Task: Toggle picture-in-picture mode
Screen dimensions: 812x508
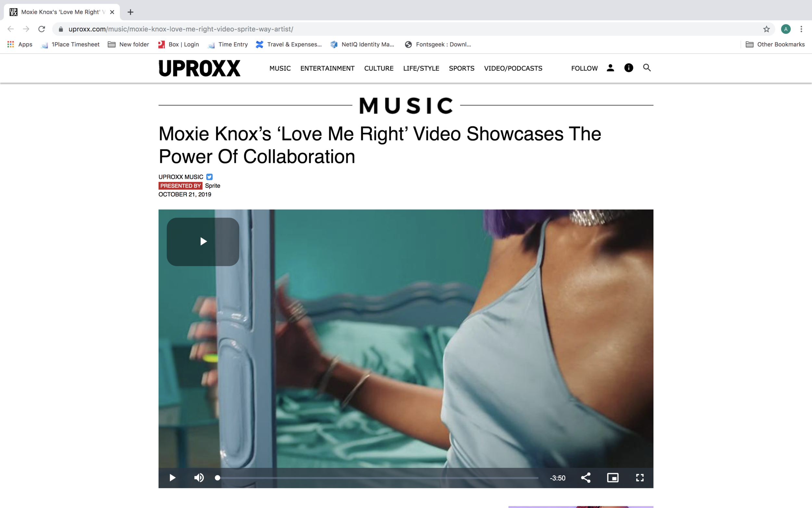Action: 613,478
